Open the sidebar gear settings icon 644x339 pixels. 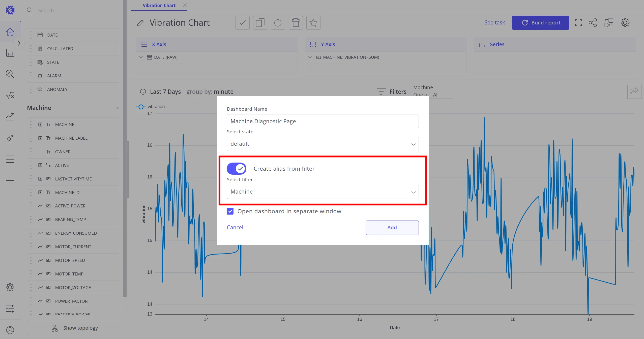pyautogui.click(x=10, y=287)
